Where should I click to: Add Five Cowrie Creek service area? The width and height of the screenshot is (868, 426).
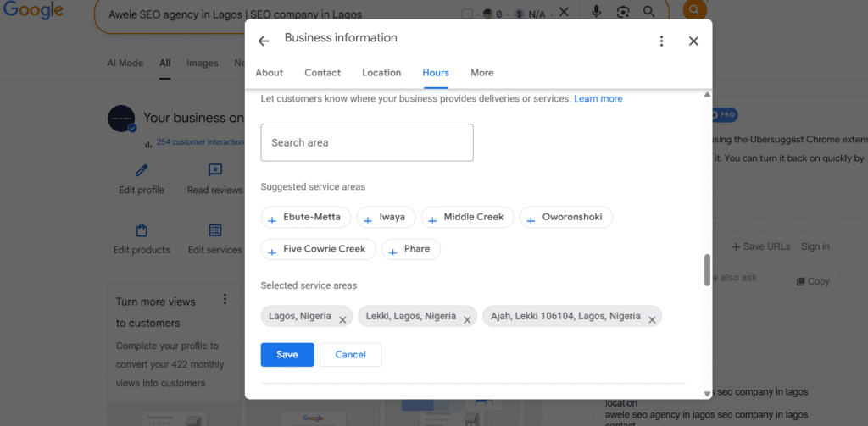(x=319, y=249)
